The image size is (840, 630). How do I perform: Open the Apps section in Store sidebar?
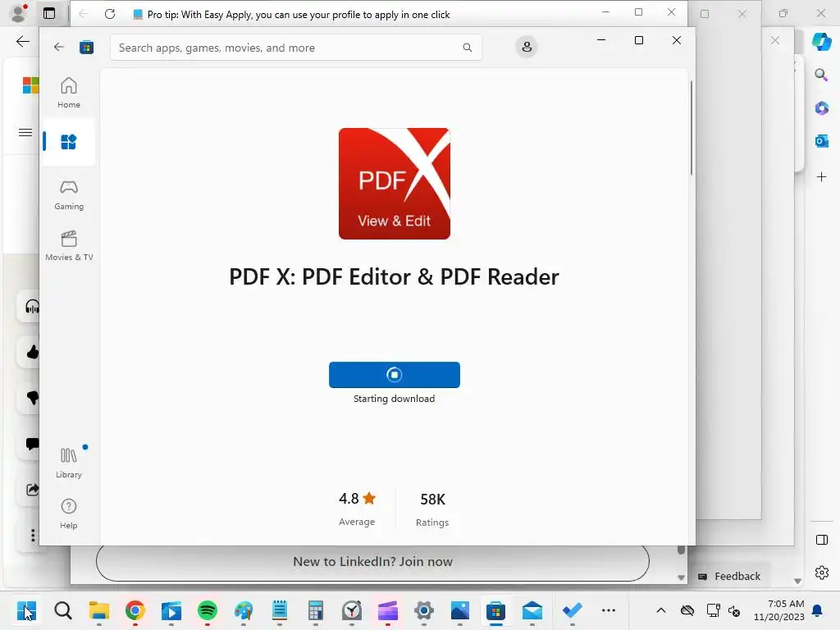pos(69,142)
